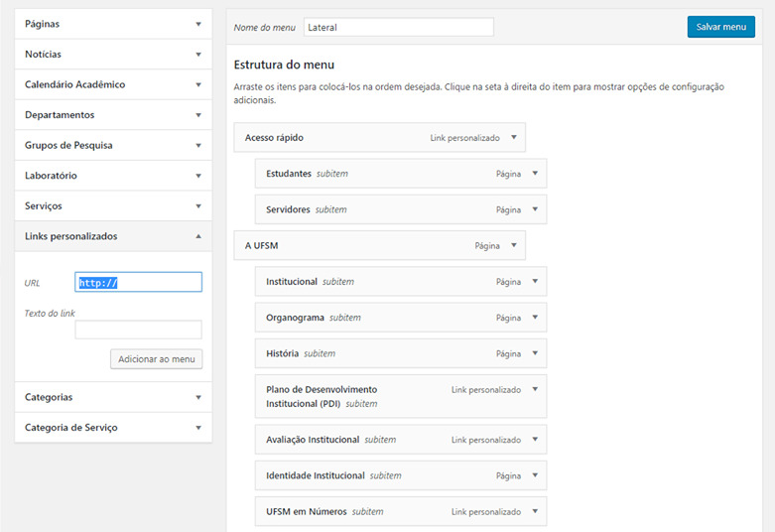The height and width of the screenshot is (532, 775).
Task: Toggle Servidores subitem options arrow
Action: pos(535,209)
